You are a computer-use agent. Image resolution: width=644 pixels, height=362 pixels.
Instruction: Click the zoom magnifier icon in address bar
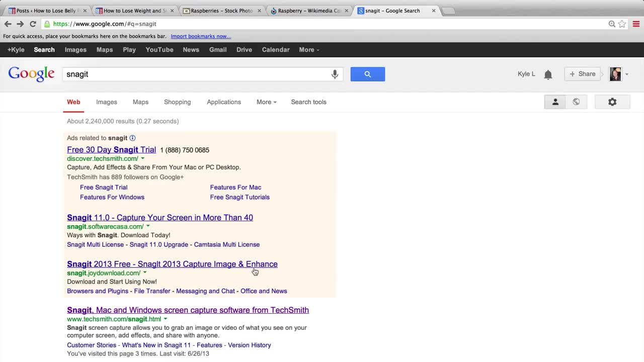612,24
